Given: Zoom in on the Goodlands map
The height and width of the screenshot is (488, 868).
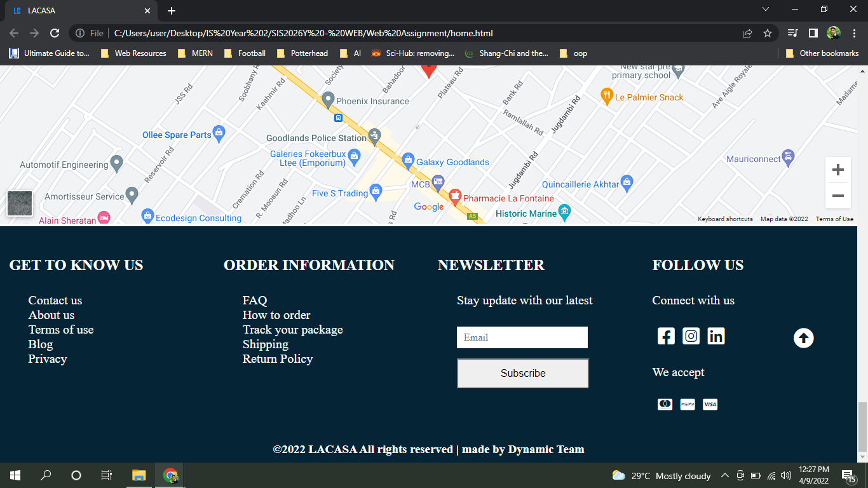Looking at the screenshot, I should click(837, 169).
